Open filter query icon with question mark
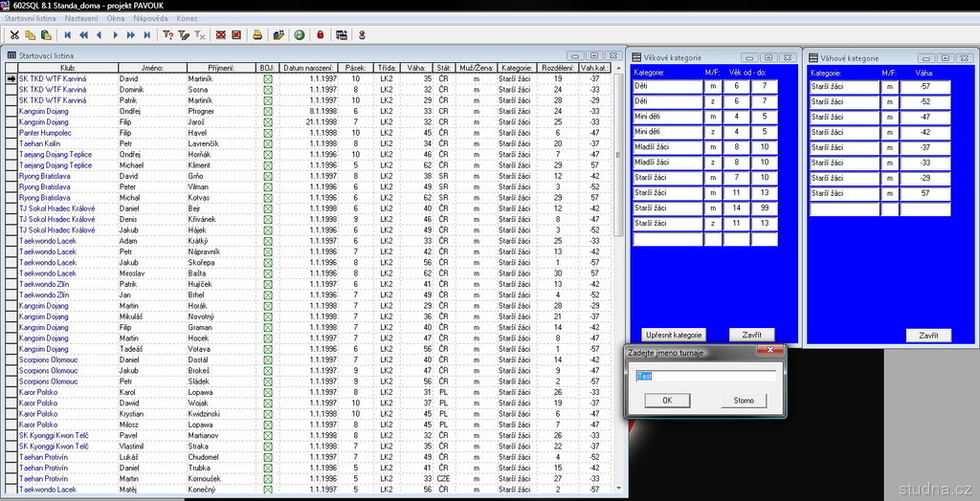 [x=167, y=34]
